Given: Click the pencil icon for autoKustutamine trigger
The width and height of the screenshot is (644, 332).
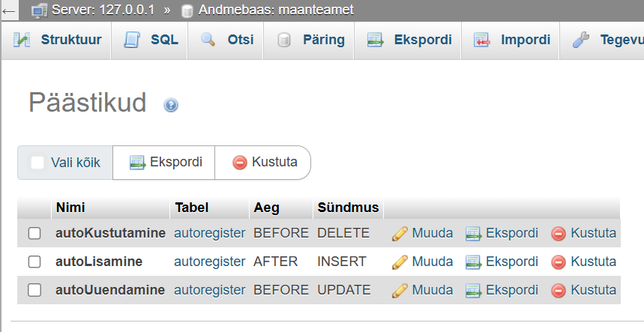Looking at the screenshot, I should click(x=400, y=234).
